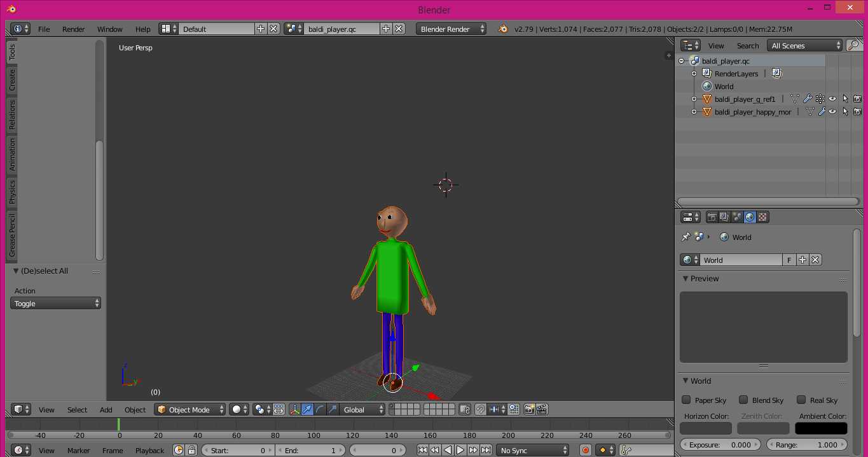Switch to the Texture properties tab

point(762,217)
